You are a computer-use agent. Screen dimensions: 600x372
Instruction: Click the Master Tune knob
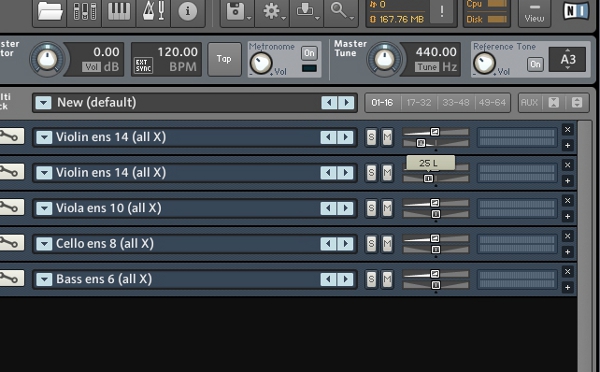tap(384, 59)
